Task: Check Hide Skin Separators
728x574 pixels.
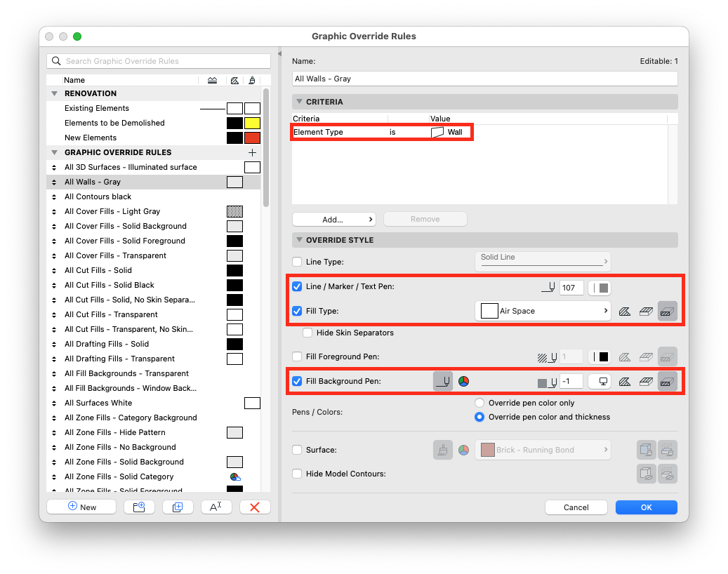Action: point(307,333)
